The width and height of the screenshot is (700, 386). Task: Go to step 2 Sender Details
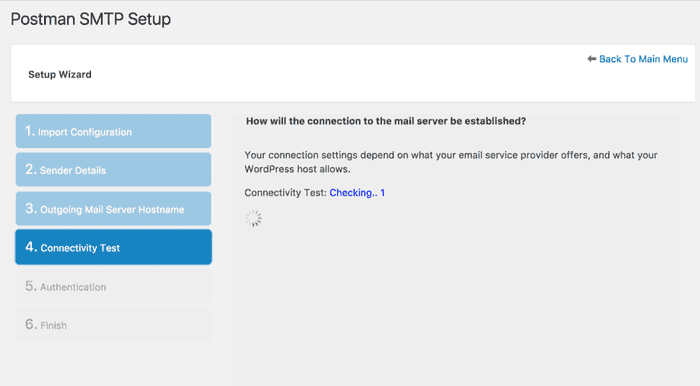pos(113,170)
